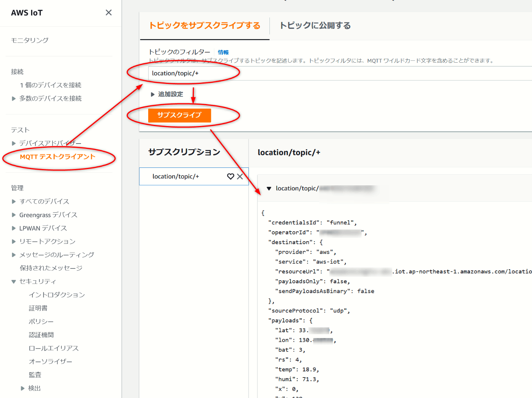
Task: Collapse the received location/topic message triangle
Action: (x=269, y=188)
